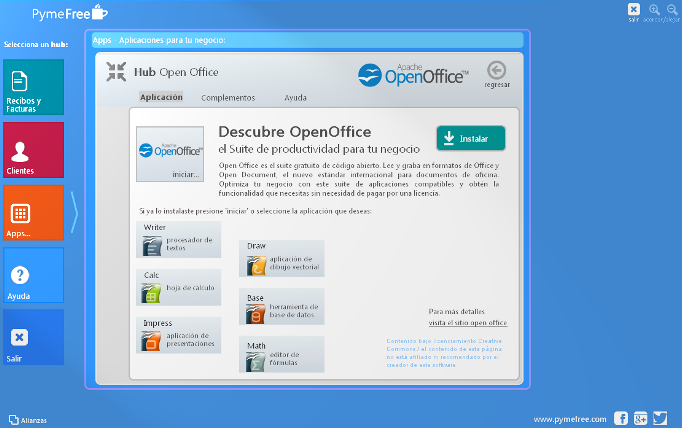Launch Calc spreadsheet application
This screenshot has height=428, width=682.
click(x=179, y=287)
